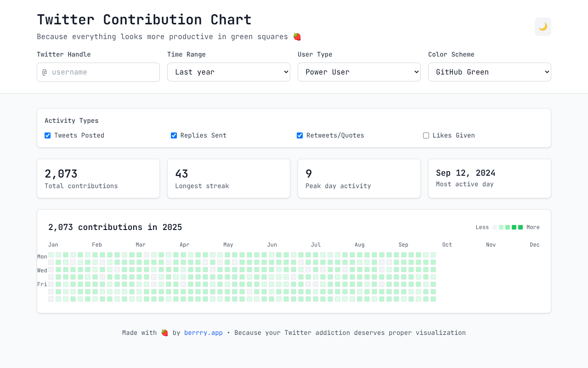Click the lightest square next to 'Less' in legend

(495, 227)
